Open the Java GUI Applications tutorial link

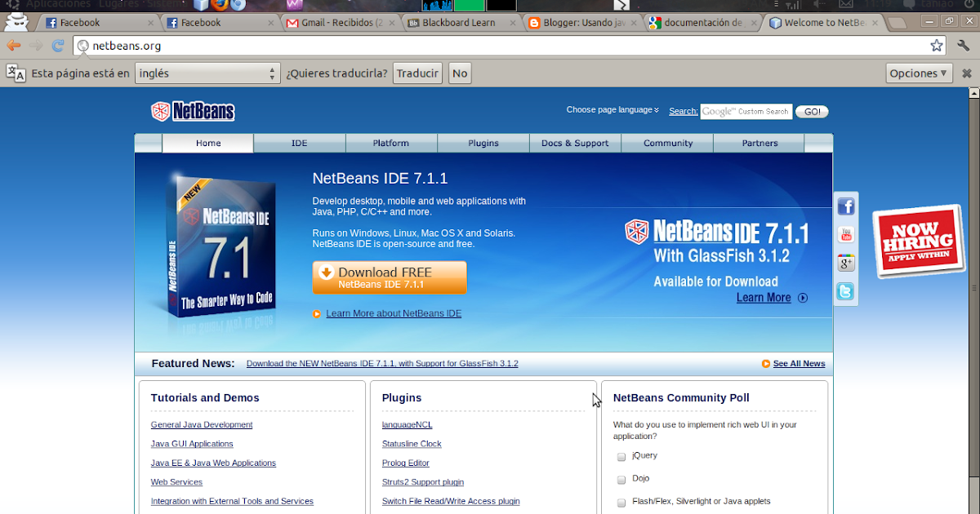[192, 444]
